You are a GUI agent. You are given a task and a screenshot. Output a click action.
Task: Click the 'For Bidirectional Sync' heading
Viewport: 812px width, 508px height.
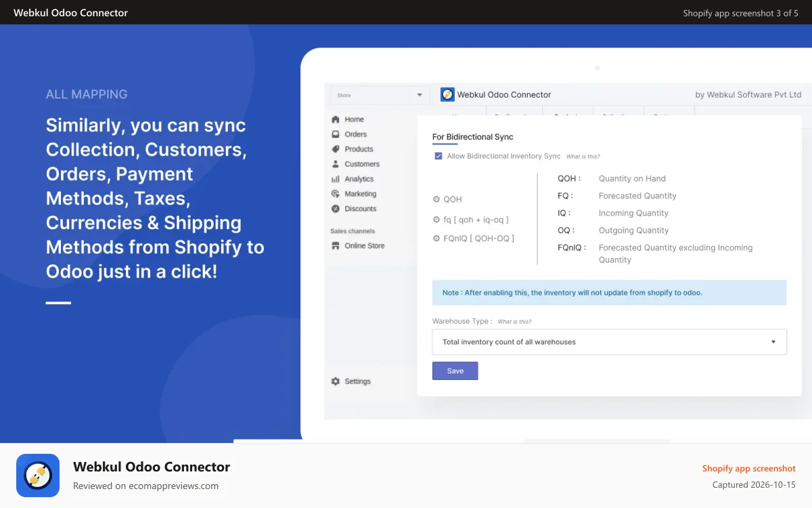(473, 137)
